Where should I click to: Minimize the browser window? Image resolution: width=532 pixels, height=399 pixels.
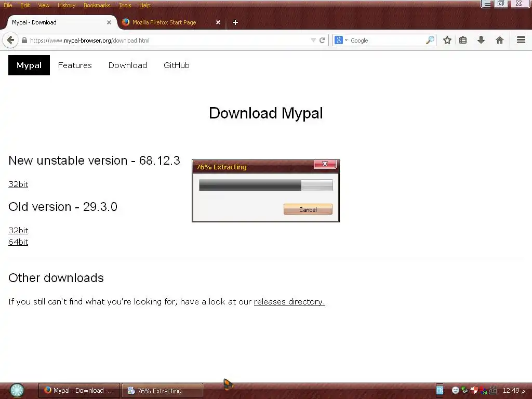click(x=487, y=4)
